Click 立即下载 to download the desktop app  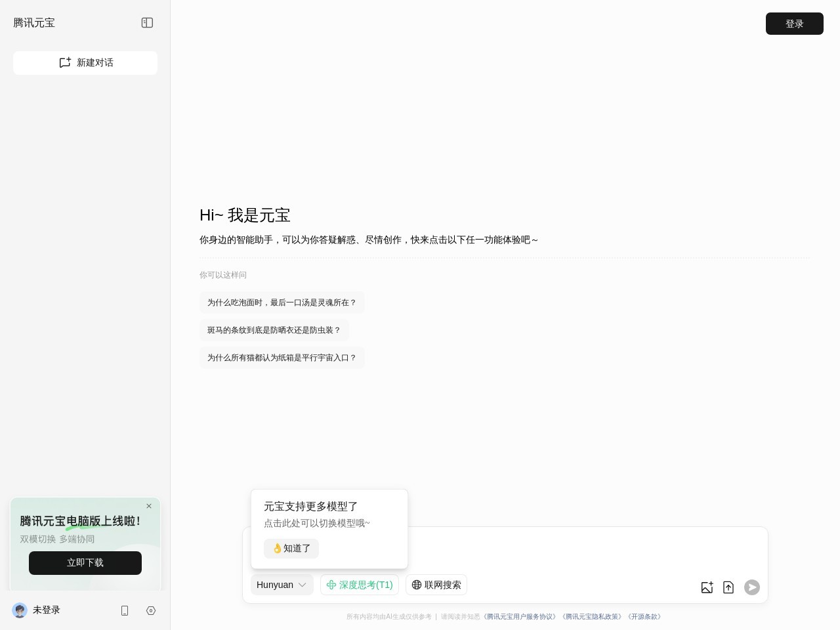[85, 563]
